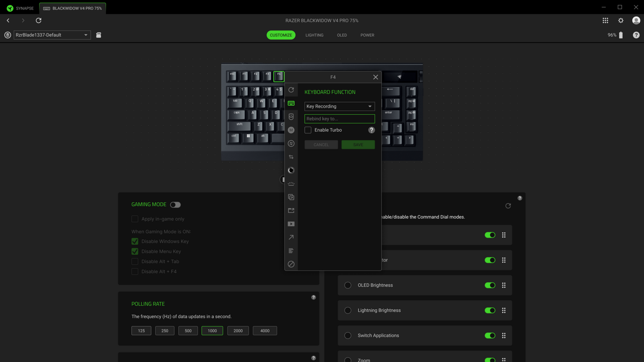The image size is (644, 362).
Task: Set polling rate to 4000 Hz
Action: tap(265, 331)
